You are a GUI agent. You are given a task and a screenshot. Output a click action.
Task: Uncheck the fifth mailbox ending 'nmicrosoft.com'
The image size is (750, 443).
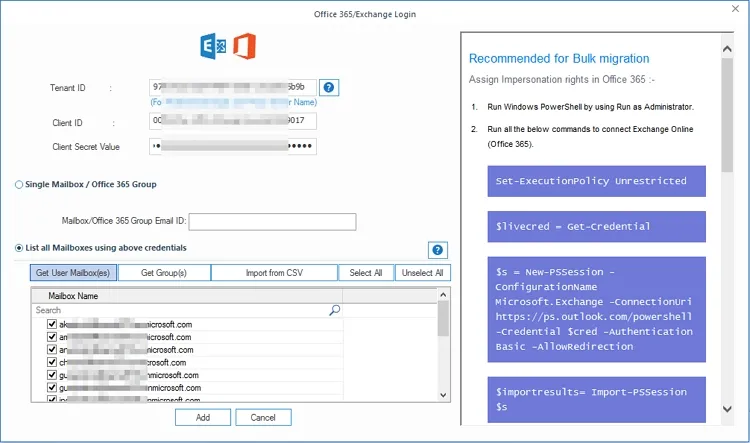click(x=52, y=375)
